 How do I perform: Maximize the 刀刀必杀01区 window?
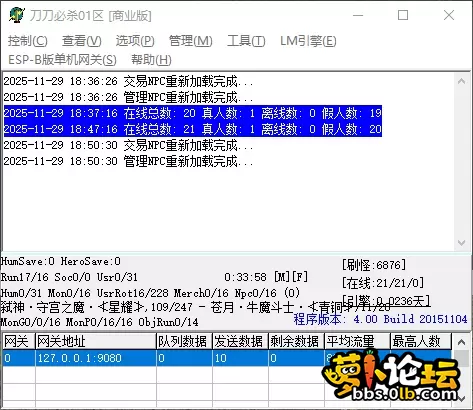[x=403, y=15]
